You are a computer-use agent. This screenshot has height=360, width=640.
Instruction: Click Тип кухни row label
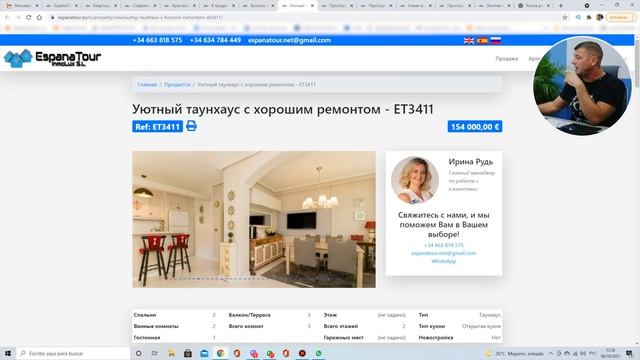tap(431, 327)
